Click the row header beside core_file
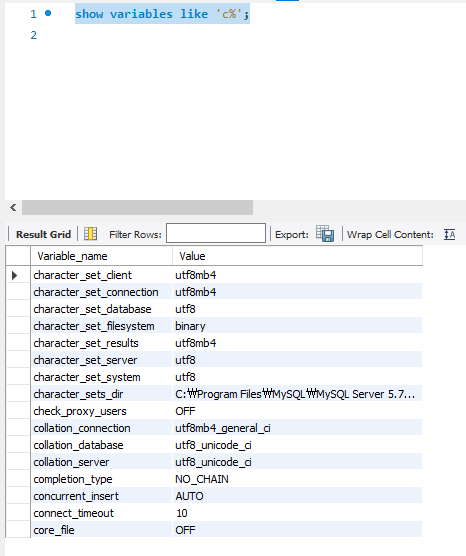466x556 pixels. pyautogui.click(x=18, y=530)
